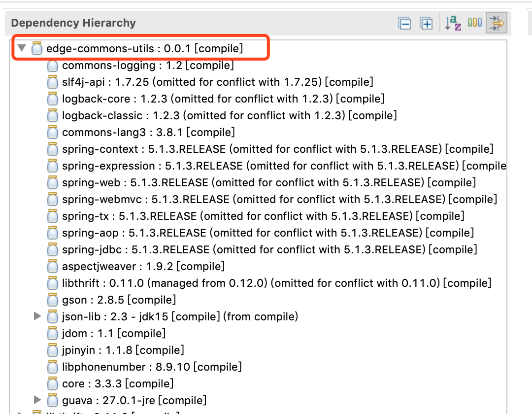
Task: Select edge-commons-utils : 0.0.1 [compile] row
Action: tap(144, 48)
